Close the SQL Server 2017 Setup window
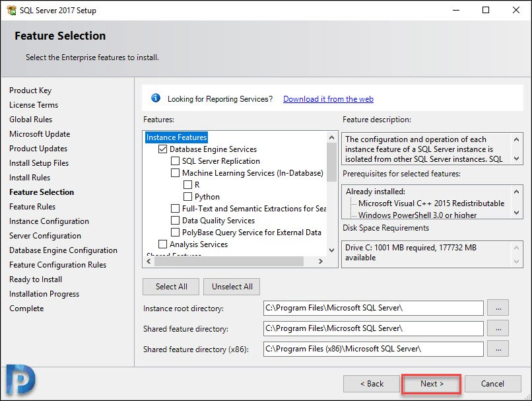 click(x=516, y=10)
